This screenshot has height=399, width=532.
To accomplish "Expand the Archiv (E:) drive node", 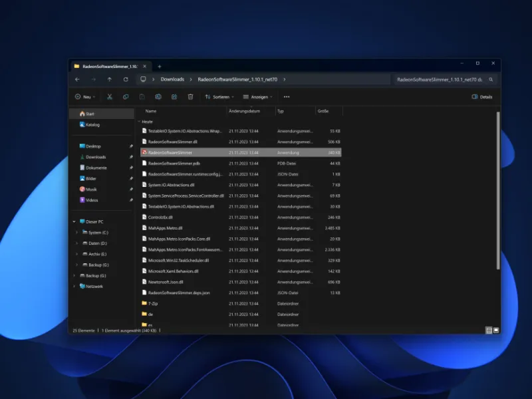I will pos(76,254).
